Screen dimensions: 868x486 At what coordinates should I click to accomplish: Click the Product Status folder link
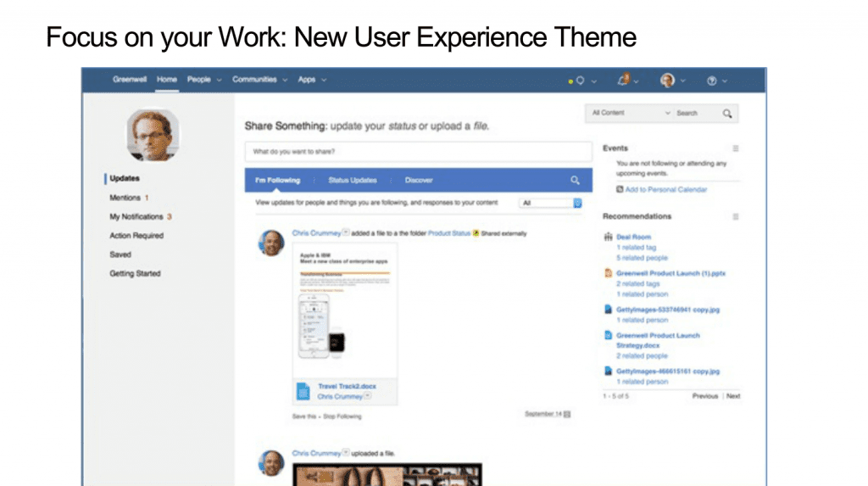[x=449, y=233]
